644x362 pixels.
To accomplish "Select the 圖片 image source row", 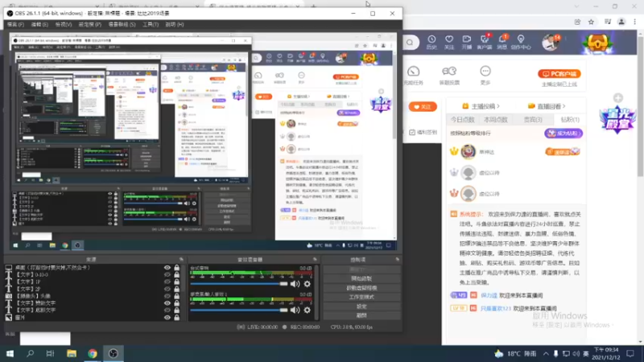I will pos(93,317).
